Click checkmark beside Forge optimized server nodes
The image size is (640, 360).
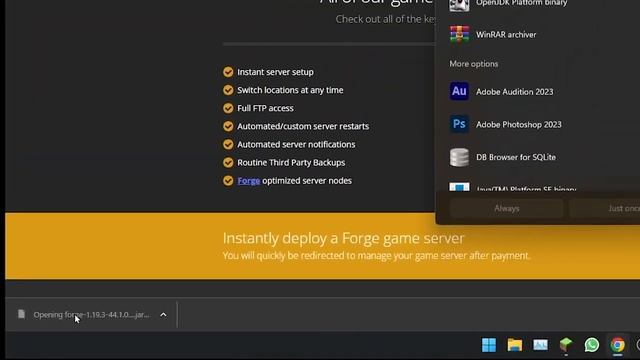[x=228, y=180]
